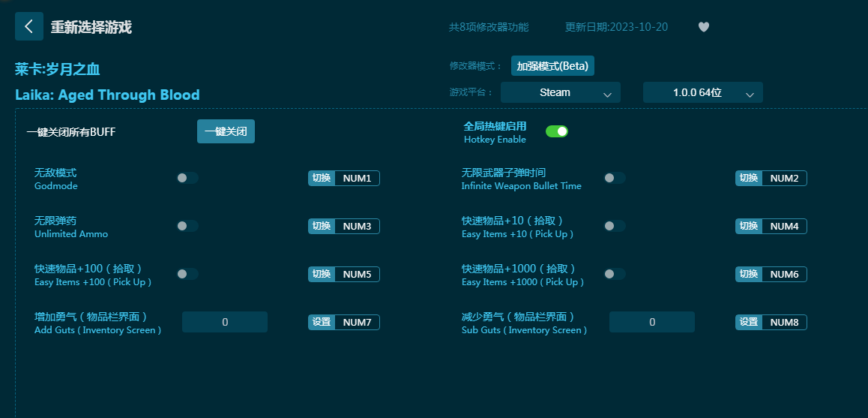Click the 设置 NUM8 button for Sub Guts
The image size is (868, 418).
[771, 322]
